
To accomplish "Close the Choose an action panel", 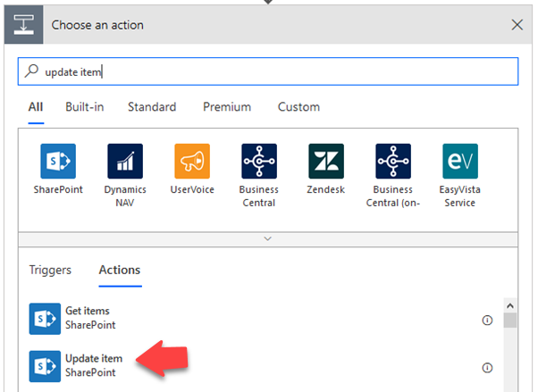I will (x=517, y=25).
